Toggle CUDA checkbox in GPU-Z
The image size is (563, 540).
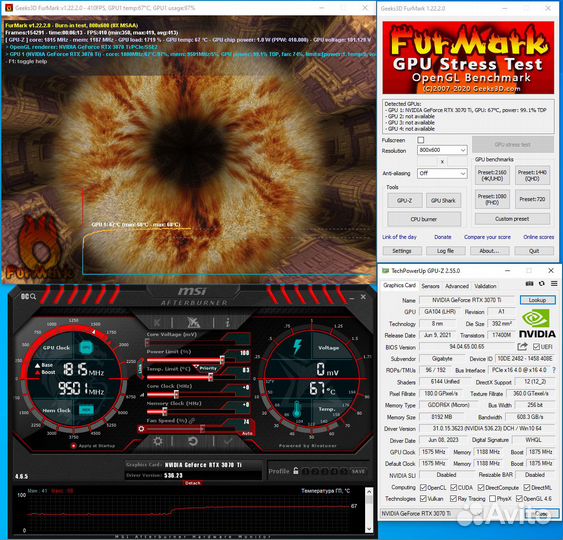[453, 487]
